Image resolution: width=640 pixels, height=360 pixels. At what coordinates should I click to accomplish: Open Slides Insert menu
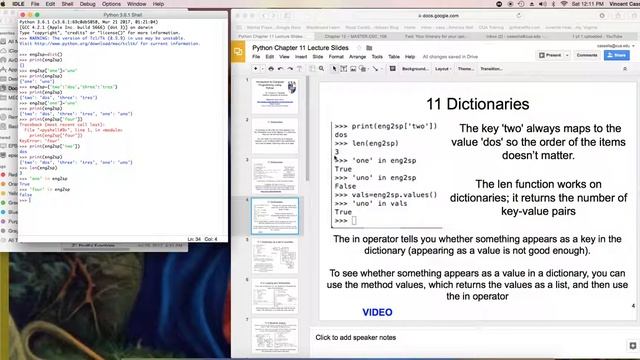[301, 57]
